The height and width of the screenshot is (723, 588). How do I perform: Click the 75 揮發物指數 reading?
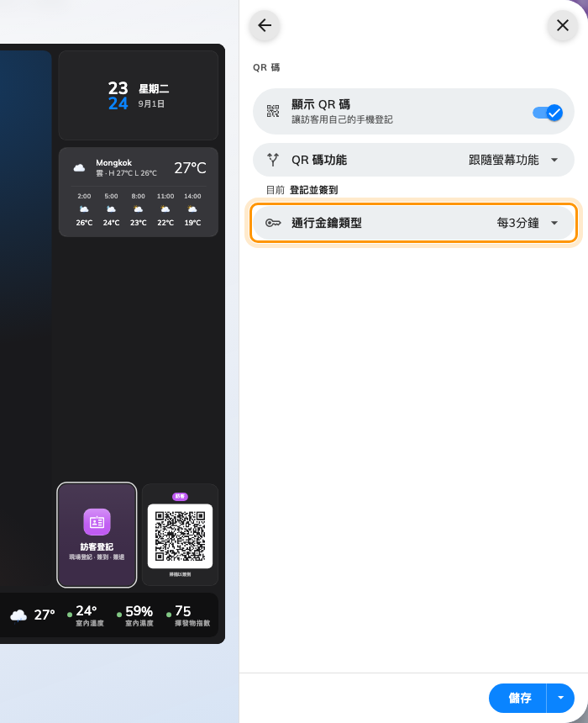(188, 615)
